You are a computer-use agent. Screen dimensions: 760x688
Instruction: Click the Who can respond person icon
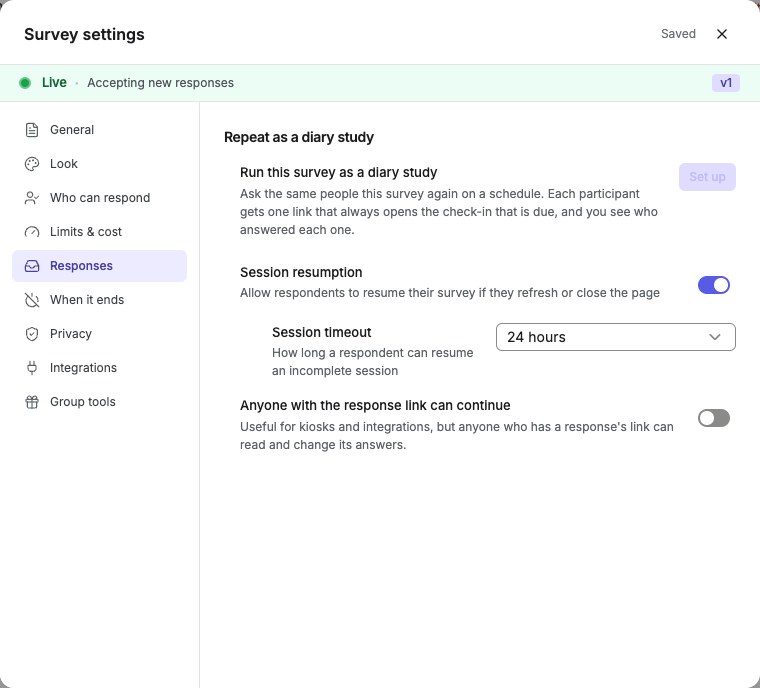pyautogui.click(x=32, y=198)
